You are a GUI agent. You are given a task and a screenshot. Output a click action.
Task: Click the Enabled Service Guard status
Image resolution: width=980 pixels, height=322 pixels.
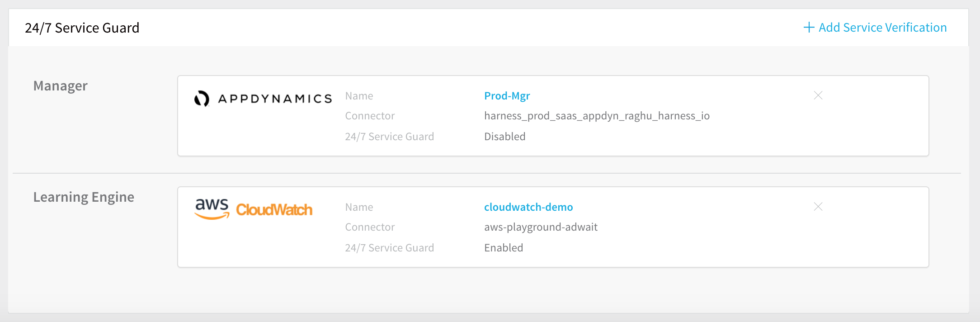pos(504,248)
